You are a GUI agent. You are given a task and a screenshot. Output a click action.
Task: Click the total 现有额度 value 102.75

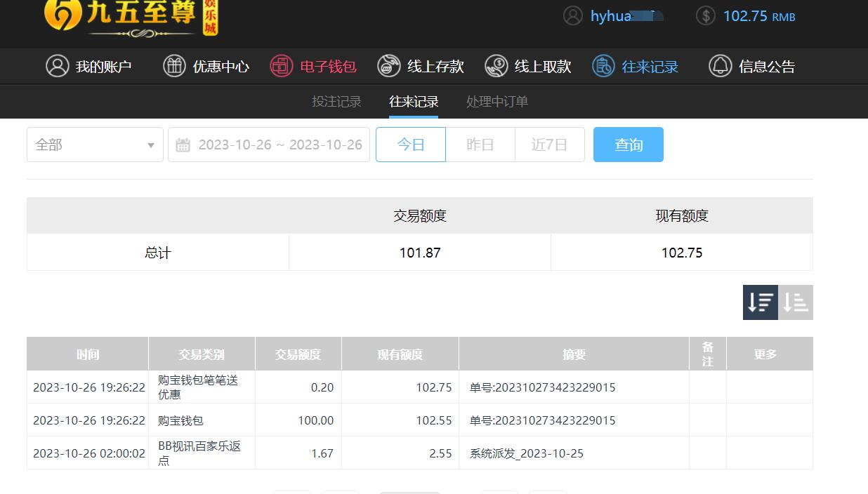(682, 253)
